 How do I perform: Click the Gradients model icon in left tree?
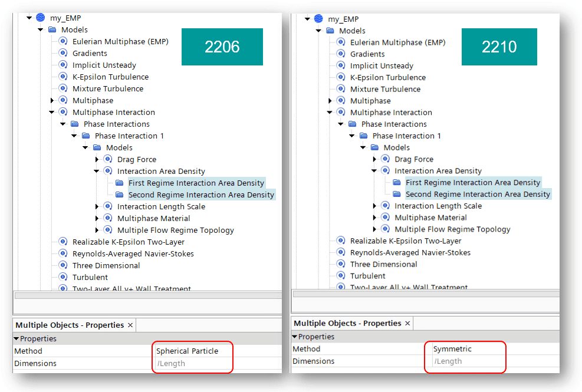click(63, 53)
